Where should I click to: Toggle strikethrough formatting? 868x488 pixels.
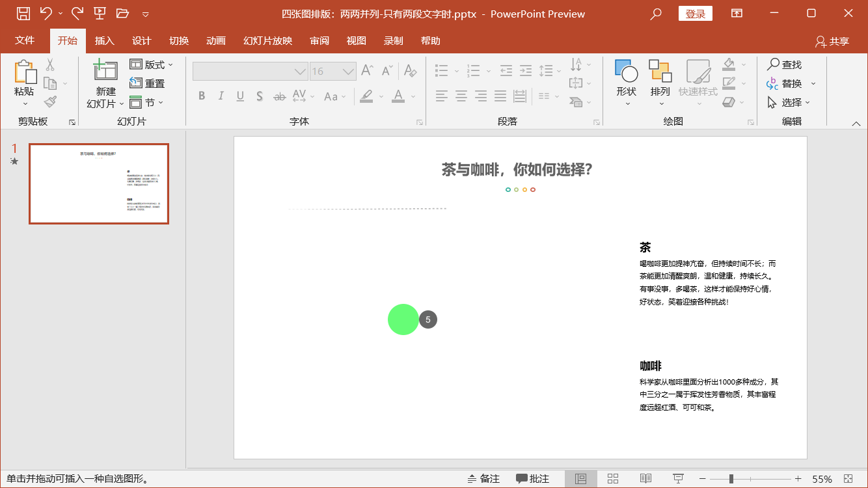pyautogui.click(x=279, y=96)
